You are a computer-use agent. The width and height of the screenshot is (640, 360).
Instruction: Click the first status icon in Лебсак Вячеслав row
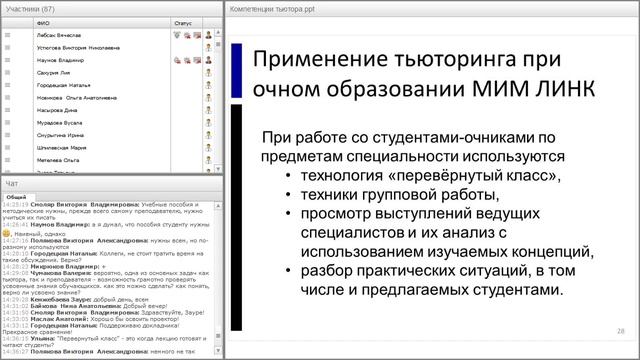click(177, 36)
